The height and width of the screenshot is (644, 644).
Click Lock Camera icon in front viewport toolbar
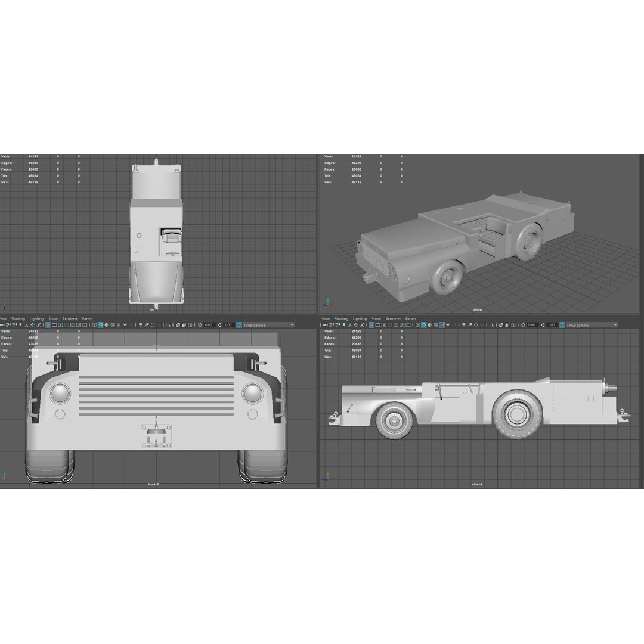(8, 325)
